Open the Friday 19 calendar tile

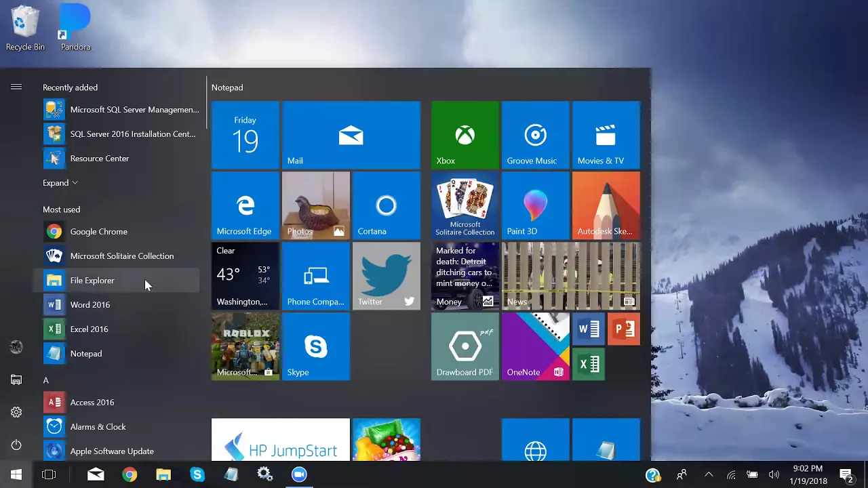(245, 135)
